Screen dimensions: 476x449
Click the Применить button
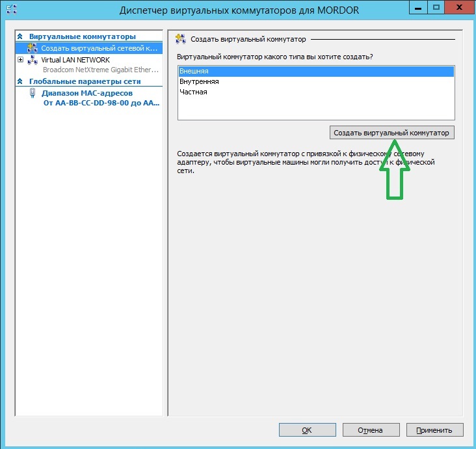434,430
